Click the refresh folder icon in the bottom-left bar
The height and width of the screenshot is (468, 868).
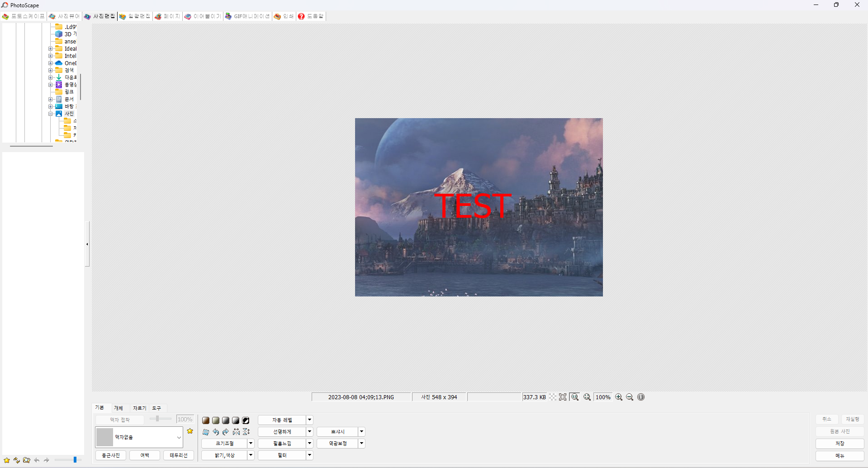(x=17, y=460)
